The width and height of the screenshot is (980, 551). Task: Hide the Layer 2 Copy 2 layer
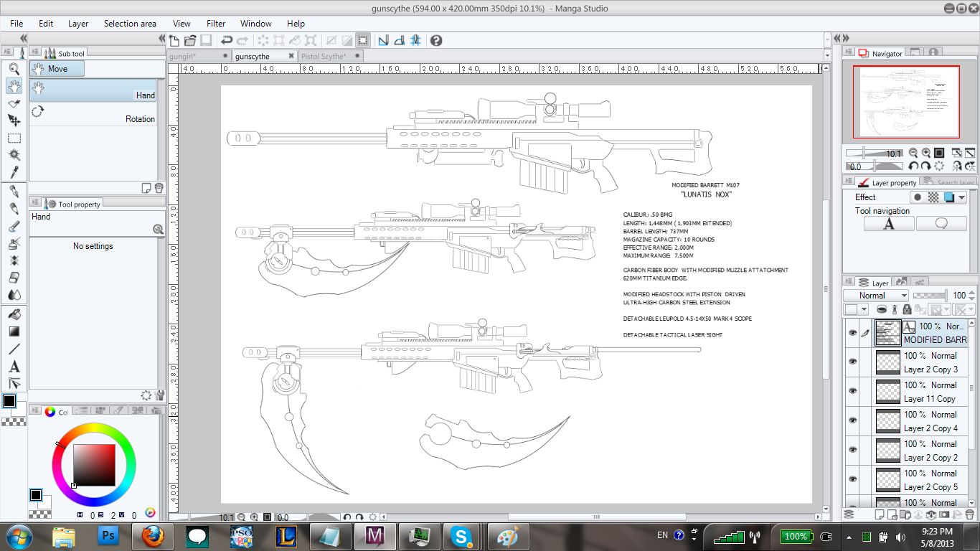[852, 451]
